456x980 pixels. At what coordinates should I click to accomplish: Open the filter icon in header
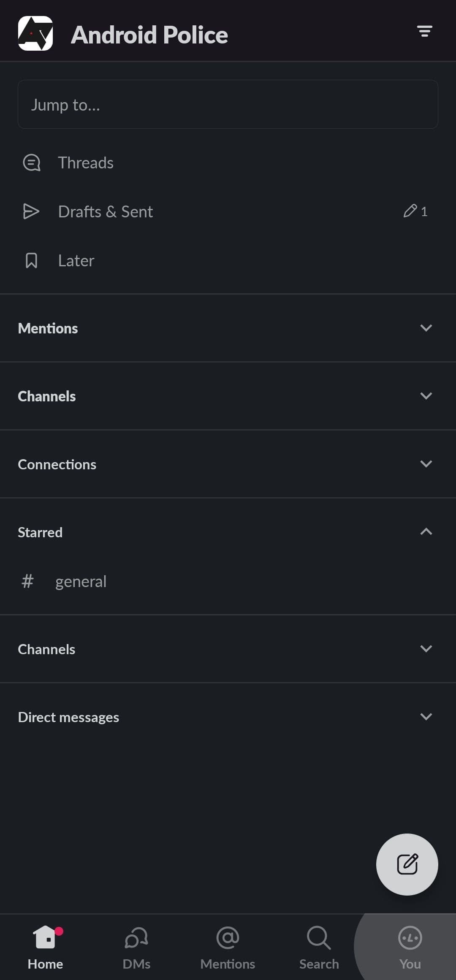(424, 31)
